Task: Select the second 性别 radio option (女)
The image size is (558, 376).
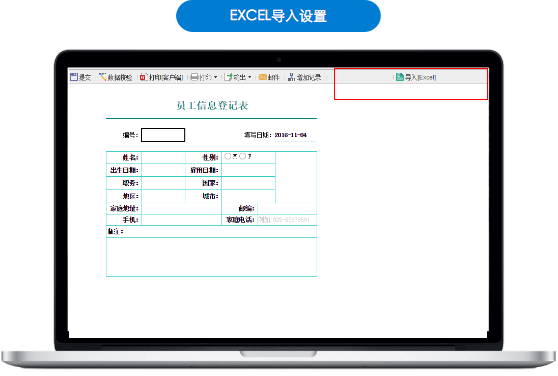Action: coord(242,156)
